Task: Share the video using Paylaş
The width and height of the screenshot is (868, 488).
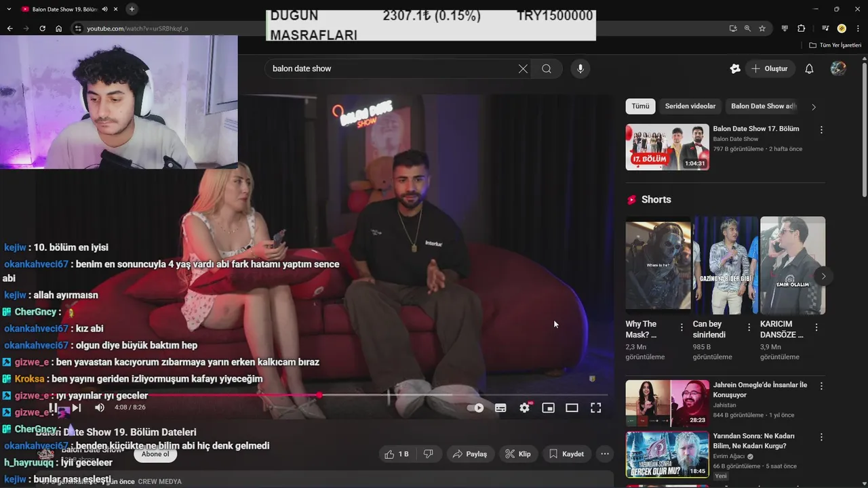Action: pyautogui.click(x=470, y=454)
